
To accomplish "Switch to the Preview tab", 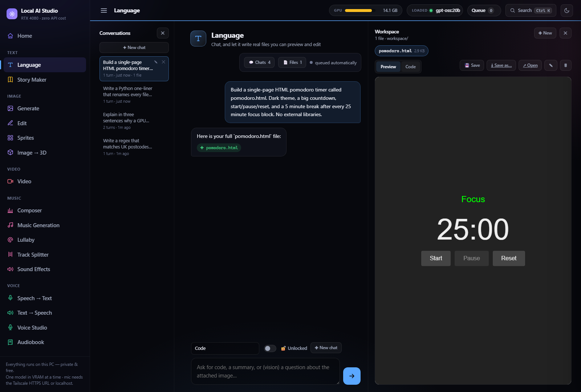I will pos(388,67).
